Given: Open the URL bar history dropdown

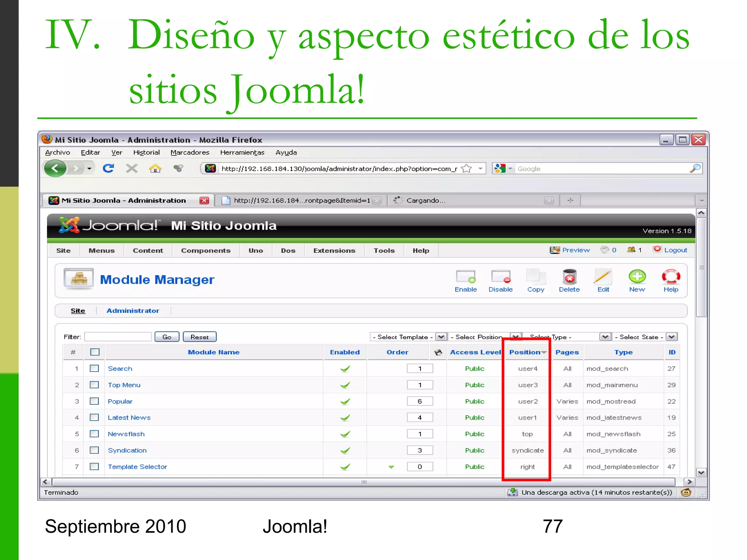Looking at the screenshot, I should [480, 168].
